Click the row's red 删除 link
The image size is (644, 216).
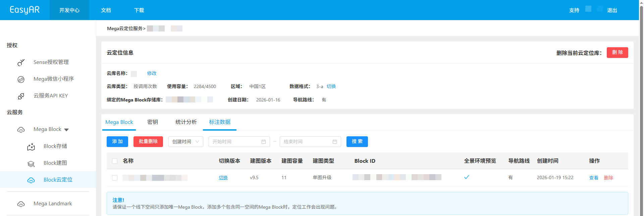click(609, 178)
